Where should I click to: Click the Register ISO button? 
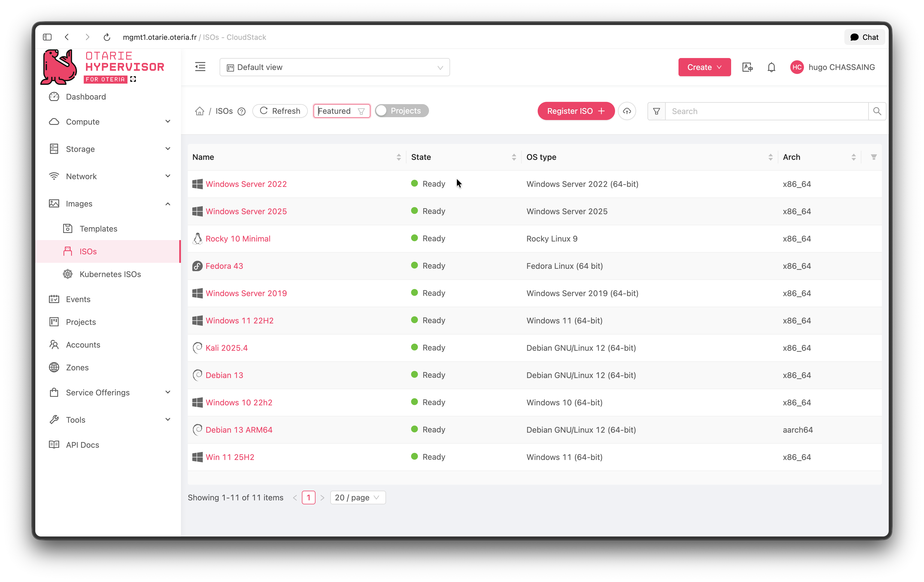coord(576,111)
